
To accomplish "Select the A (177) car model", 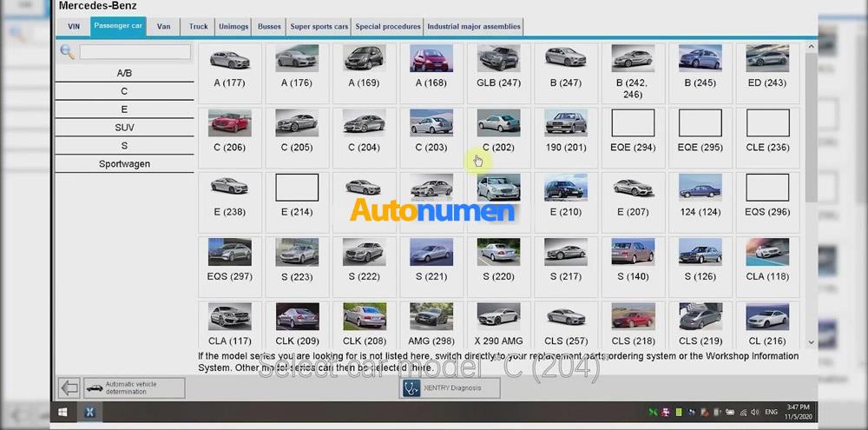I will click(x=230, y=73).
